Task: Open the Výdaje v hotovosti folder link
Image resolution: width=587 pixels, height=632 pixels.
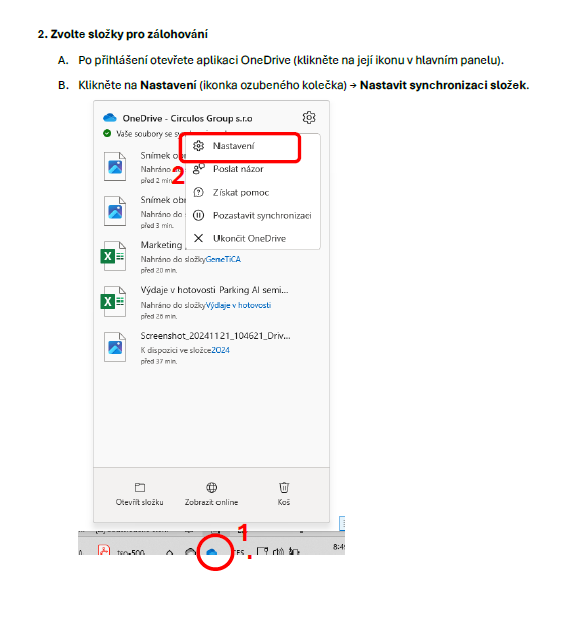Action: [238, 305]
